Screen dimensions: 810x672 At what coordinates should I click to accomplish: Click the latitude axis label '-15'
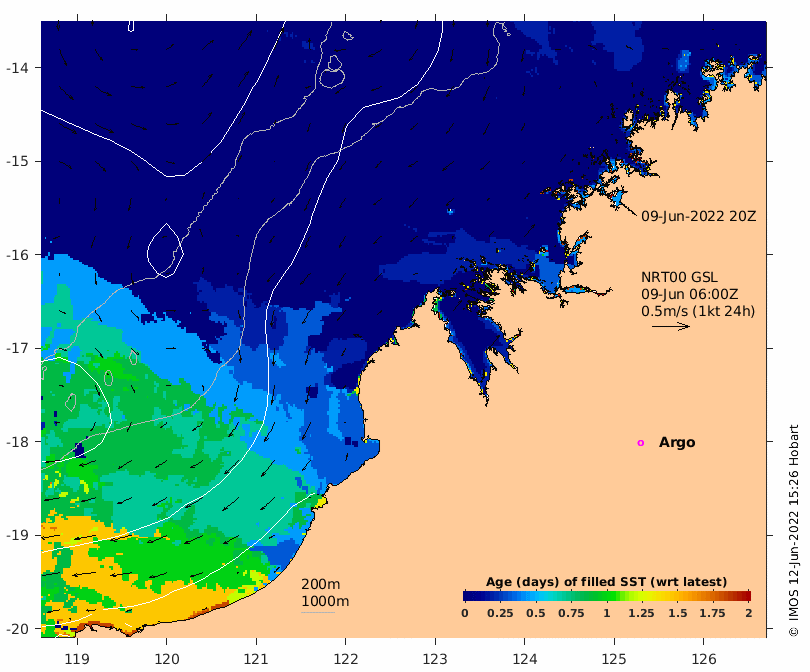tap(17, 161)
